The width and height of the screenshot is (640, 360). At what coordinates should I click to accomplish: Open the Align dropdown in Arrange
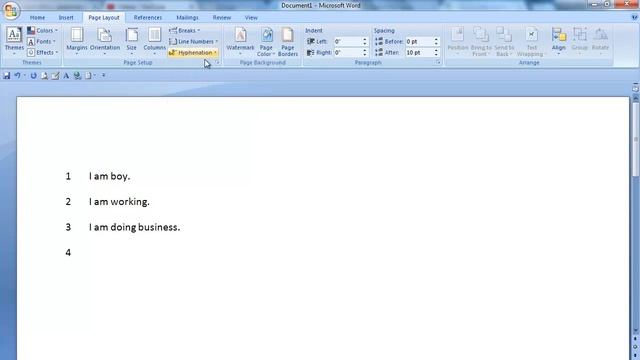point(559,41)
